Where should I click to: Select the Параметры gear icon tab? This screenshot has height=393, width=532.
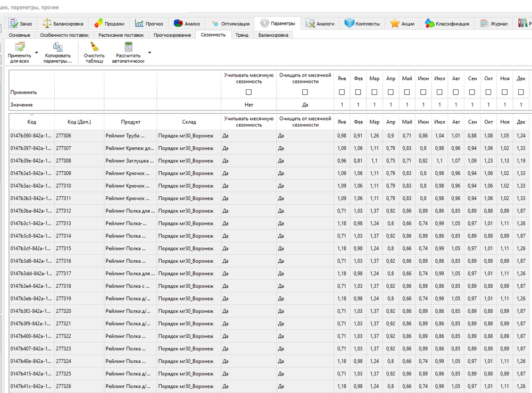(264, 23)
